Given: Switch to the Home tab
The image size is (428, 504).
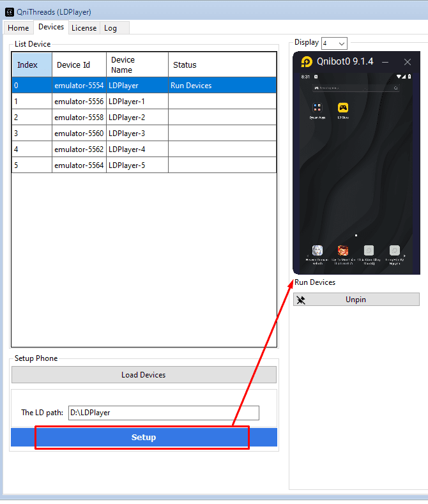Looking at the screenshot, I should tap(19, 28).
